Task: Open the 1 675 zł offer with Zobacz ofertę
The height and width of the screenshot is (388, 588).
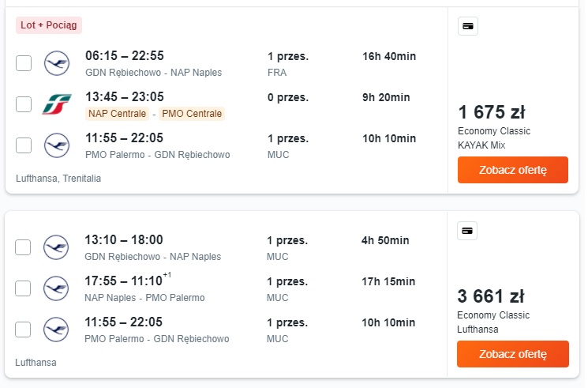Action: pyautogui.click(x=512, y=170)
